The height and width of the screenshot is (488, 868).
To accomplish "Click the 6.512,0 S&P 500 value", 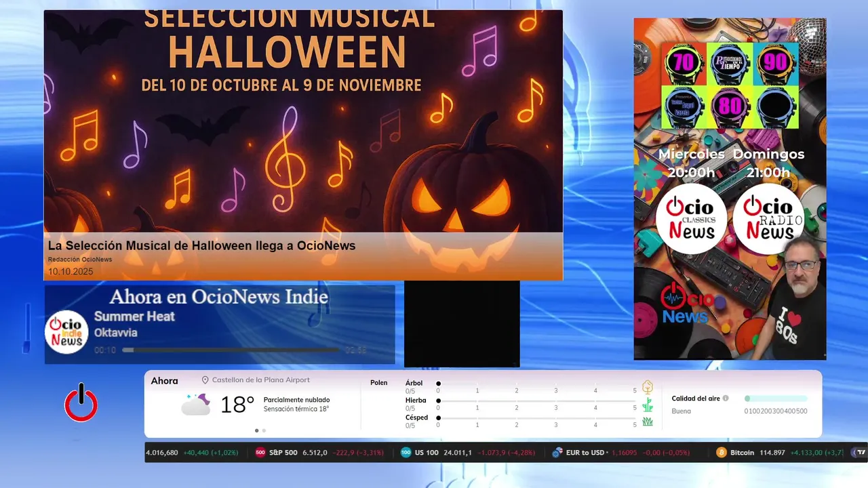I will (315, 453).
